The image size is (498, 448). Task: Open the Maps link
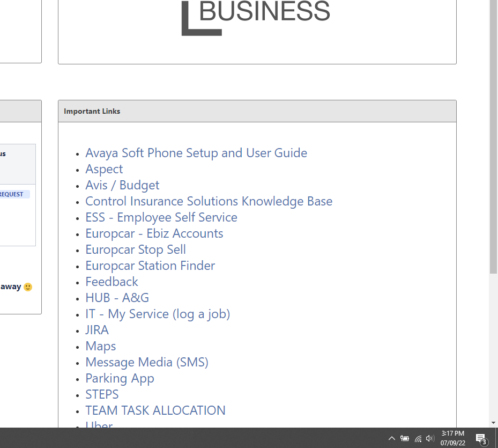(x=101, y=346)
